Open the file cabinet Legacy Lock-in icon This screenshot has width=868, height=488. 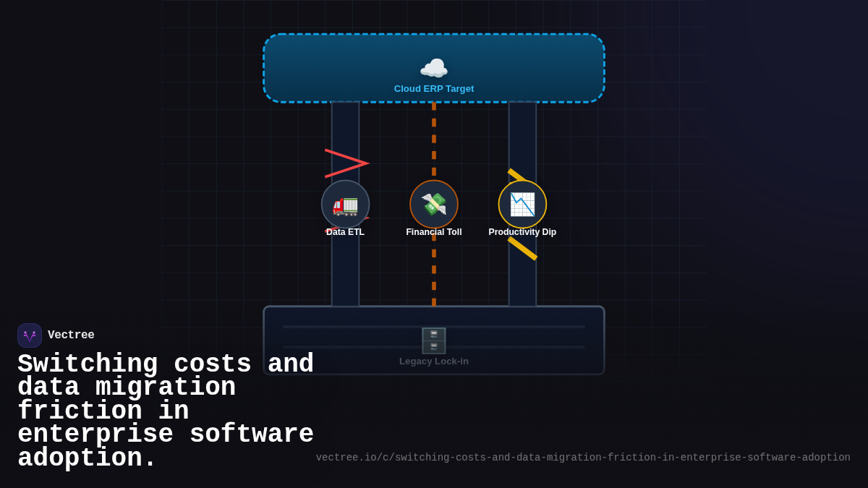point(433,341)
